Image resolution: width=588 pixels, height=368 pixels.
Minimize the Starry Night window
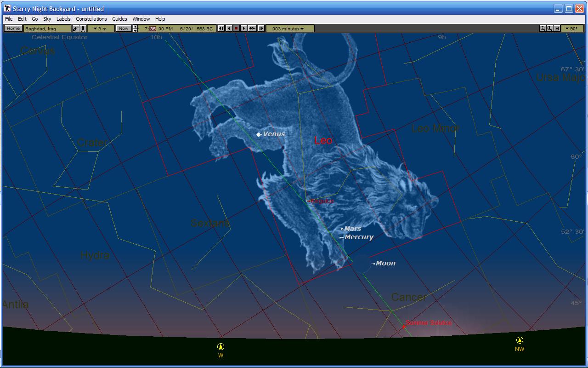(x=558, y=9)
